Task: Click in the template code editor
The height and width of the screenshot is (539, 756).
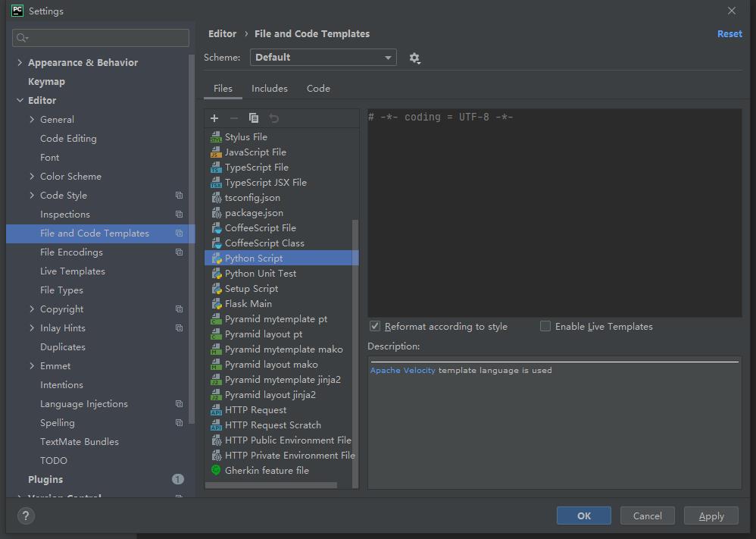Action: (x=555, y=213)
